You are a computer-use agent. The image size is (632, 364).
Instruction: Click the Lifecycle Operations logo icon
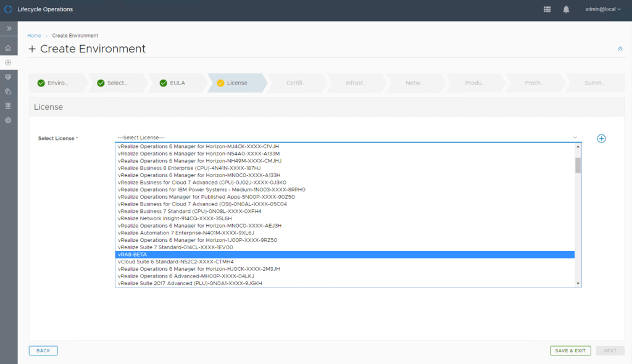point(8,9)
